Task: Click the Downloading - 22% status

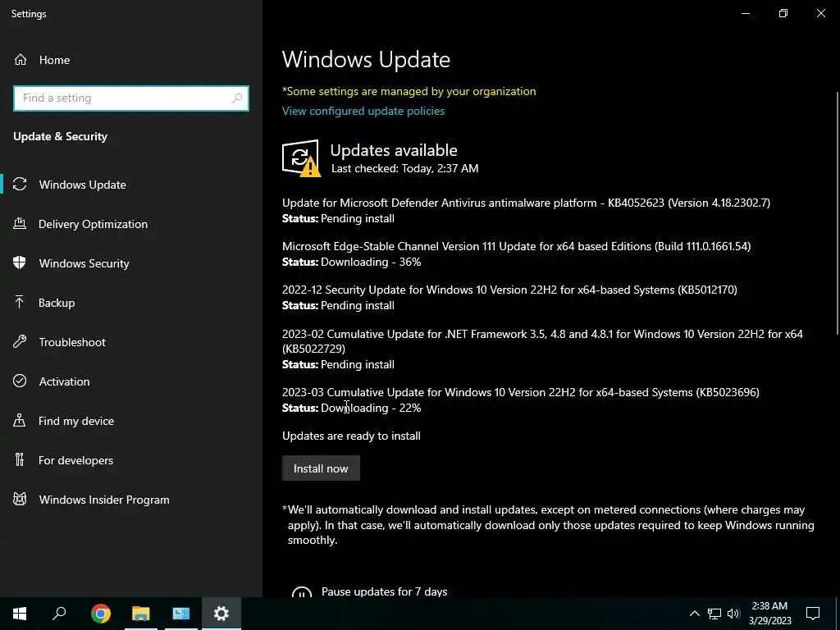Action: [371, 408]
